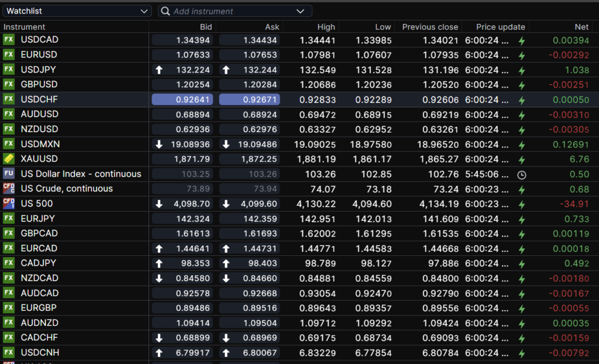Viewport: 599px width, 364px height.
Task: Select the EURJPY instrument row name
Action: [x=39, y=219]
